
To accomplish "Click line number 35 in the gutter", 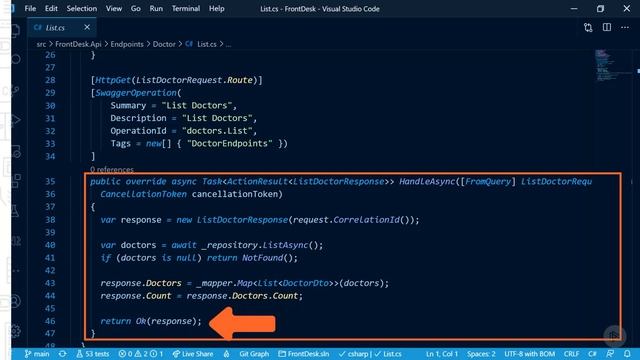I will tap(50, 181).
